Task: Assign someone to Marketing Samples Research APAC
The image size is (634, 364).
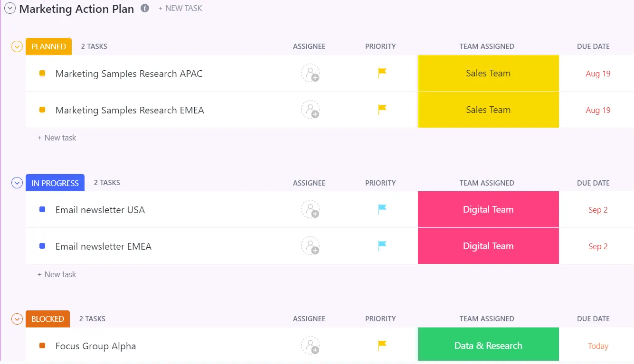Action: coord(310,73)
